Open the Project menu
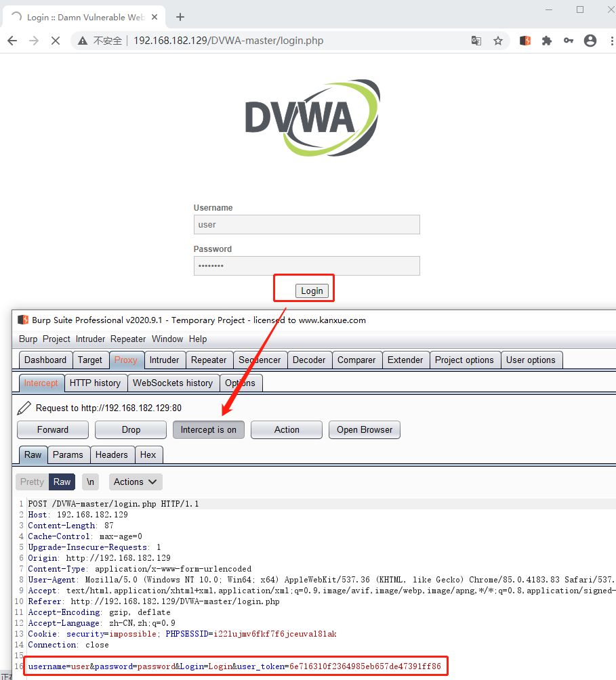This screenshot has height=680, width=616. tap(56, 339)
